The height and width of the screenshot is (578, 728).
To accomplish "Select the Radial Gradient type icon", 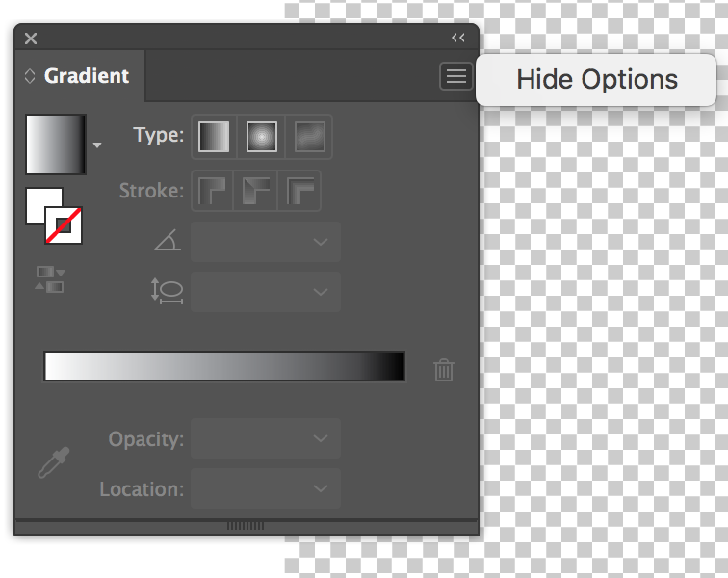I will [262, 137].
